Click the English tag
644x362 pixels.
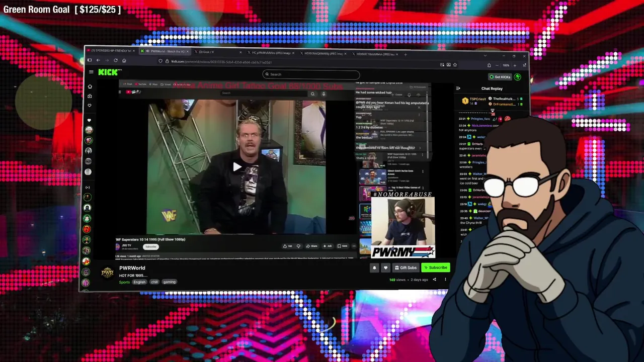(139, 282)
